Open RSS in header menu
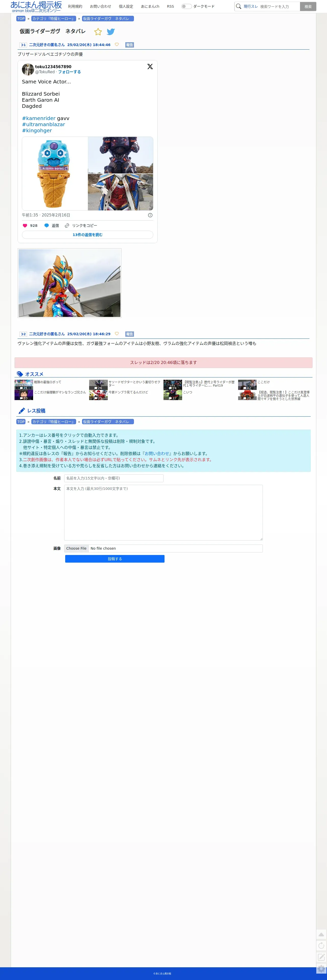 coord(170,6)
